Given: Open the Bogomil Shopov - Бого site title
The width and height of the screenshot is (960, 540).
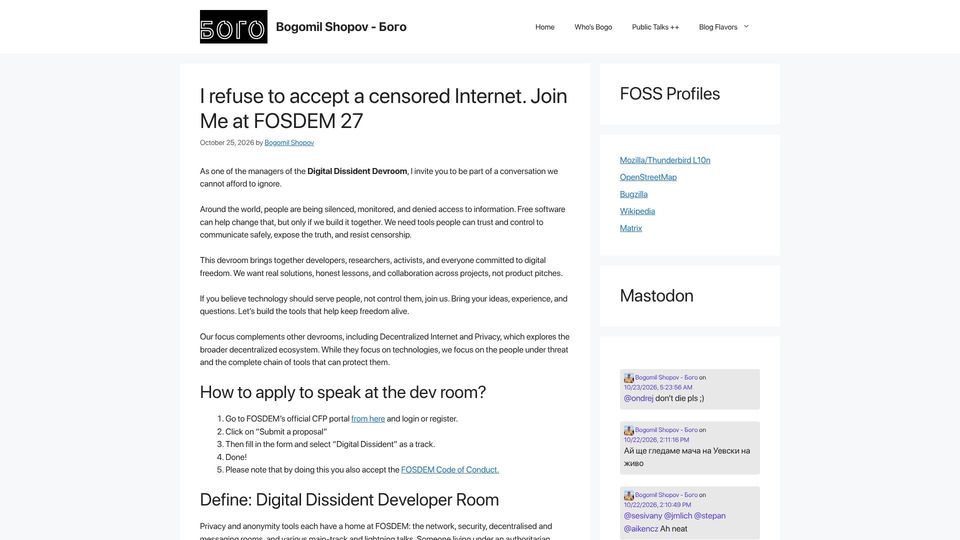Looking at the screenshot, I should pyautogui.click(x=341, y=27).
